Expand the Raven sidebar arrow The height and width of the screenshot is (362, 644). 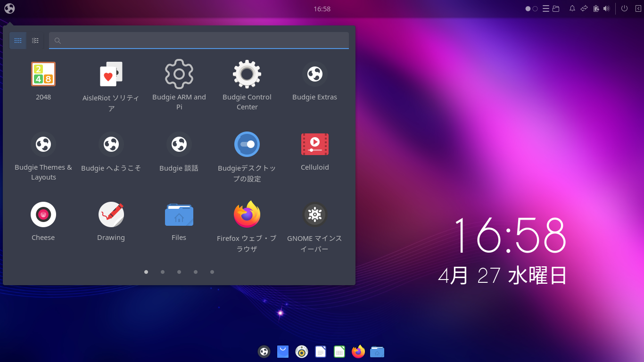point(638,8)
